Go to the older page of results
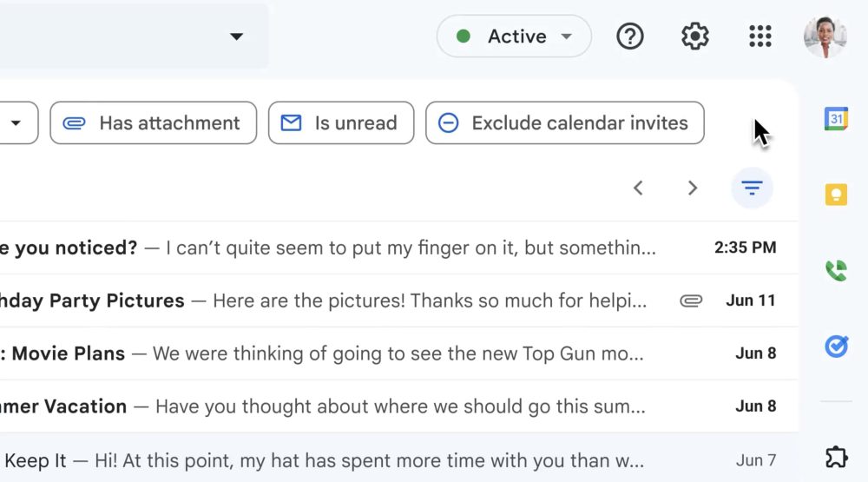The width and height of the screenshot is (868, 482). point(693,188)
